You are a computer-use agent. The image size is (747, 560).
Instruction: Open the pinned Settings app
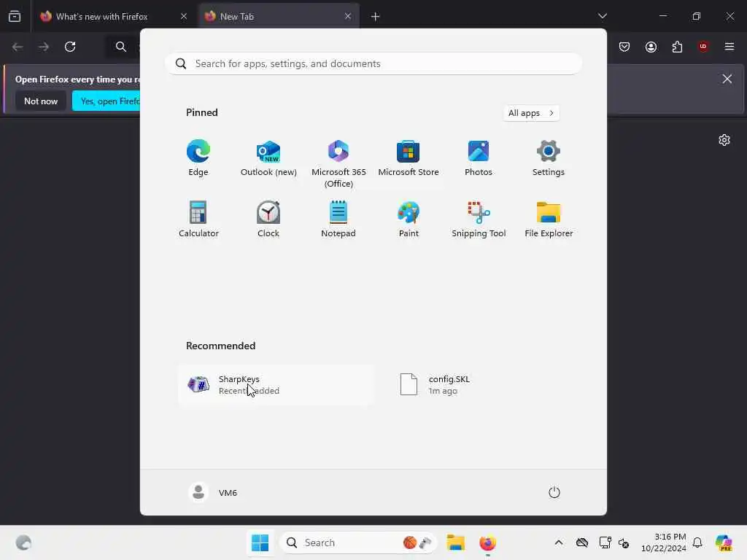(549, 158)
